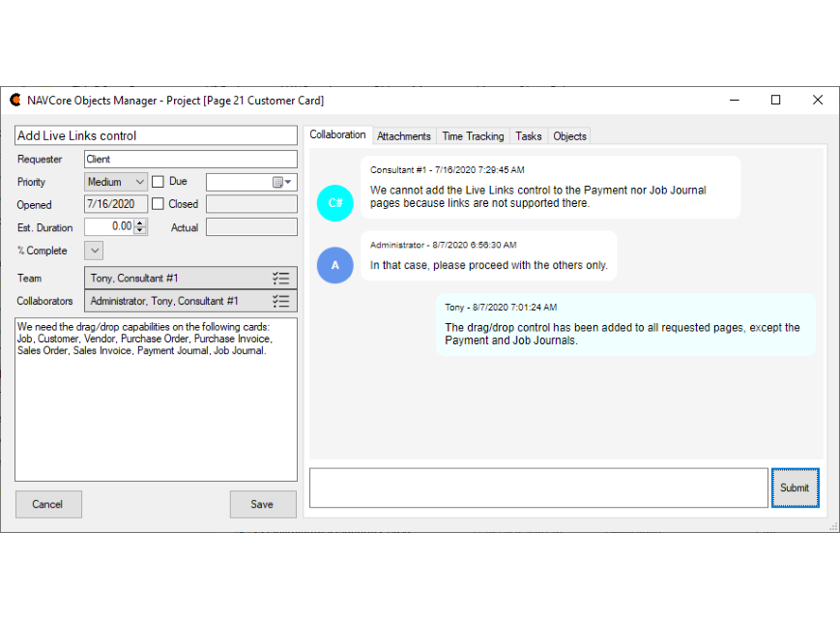
Task: Focus the collaboration message input box
Action: click(x=537, y=487)
